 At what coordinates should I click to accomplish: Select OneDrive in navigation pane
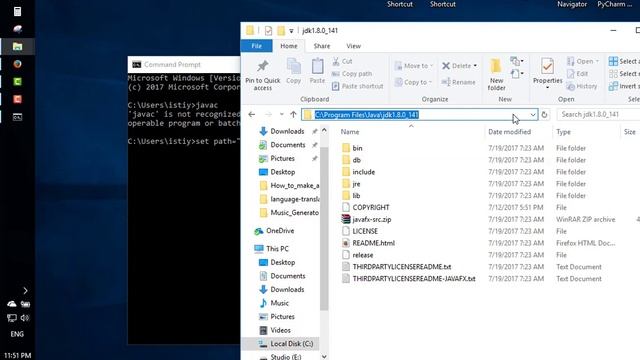pos(280,231)
